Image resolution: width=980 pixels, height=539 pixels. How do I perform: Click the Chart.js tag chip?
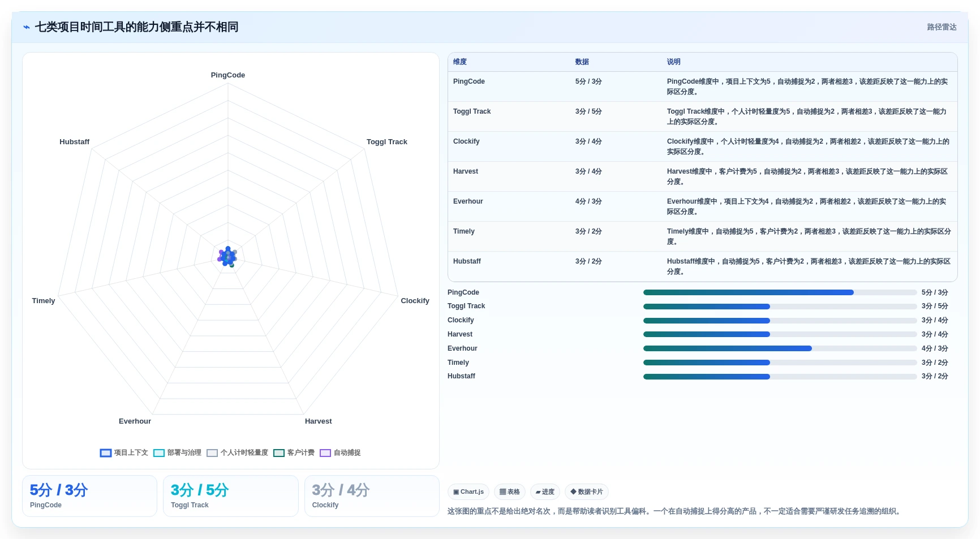(468, 492)
